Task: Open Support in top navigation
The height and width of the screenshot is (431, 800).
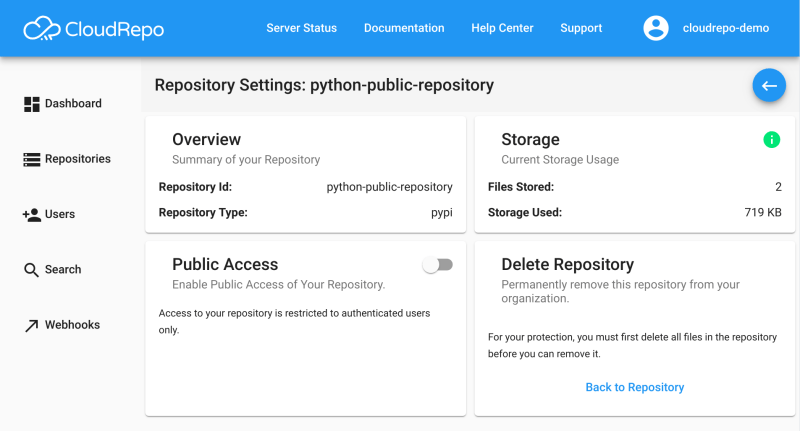Action: (581, 28)
